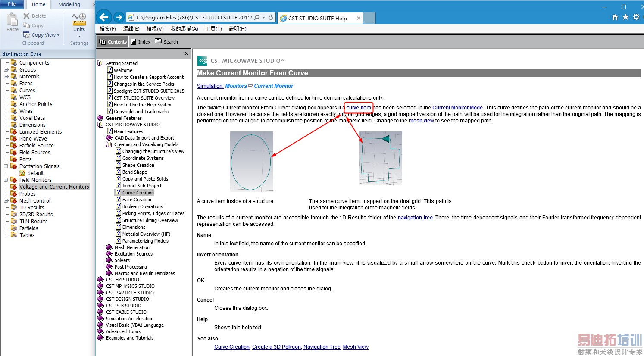
Task: Close the help contents pane X
Action: click(187, 54)
